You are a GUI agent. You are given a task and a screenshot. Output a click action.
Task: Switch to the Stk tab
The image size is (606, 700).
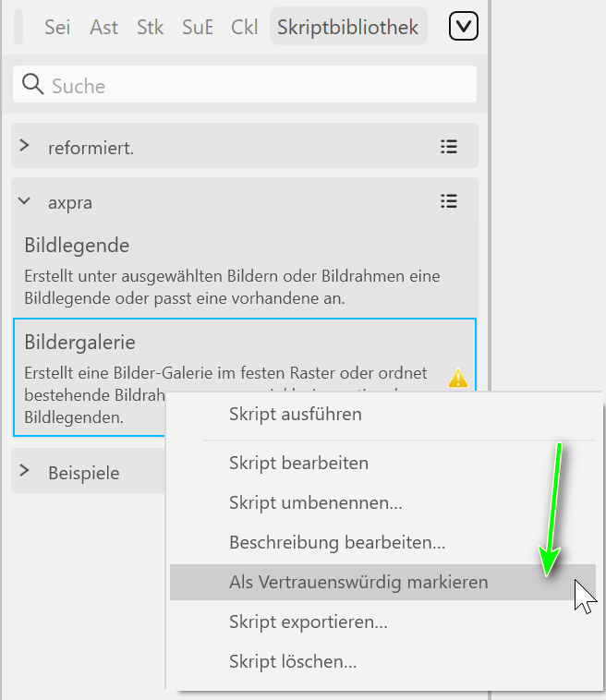(x=150, y=27)
